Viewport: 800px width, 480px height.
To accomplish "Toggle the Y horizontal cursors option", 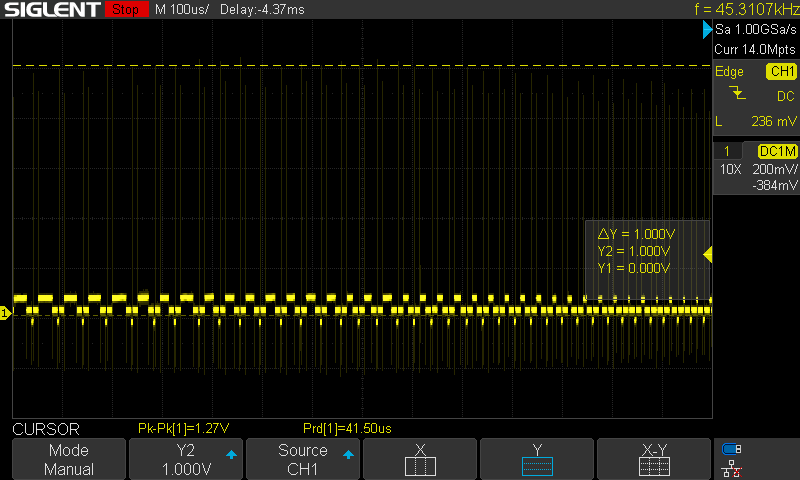I will [x=537, y=459].
